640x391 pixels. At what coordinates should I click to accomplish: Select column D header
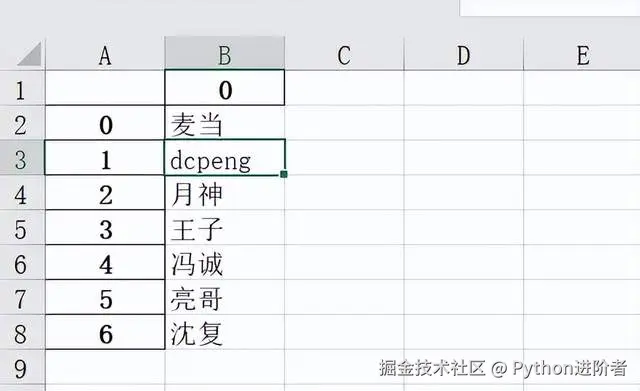[463, 55]
